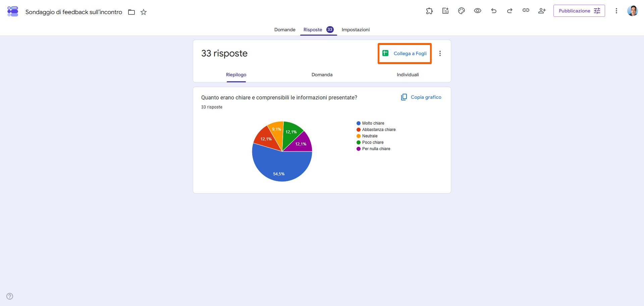Preview form with eye icon

pyautogui.click(x=478, y=11)
